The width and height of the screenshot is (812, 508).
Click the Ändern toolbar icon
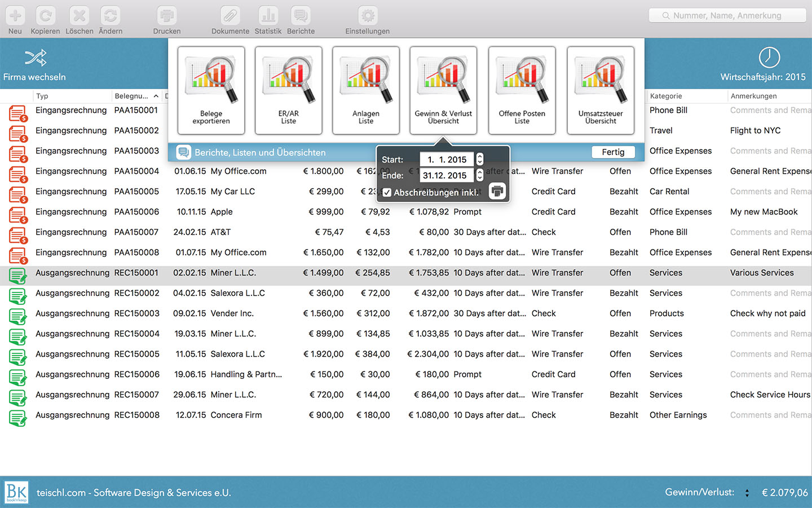(111, 15)
